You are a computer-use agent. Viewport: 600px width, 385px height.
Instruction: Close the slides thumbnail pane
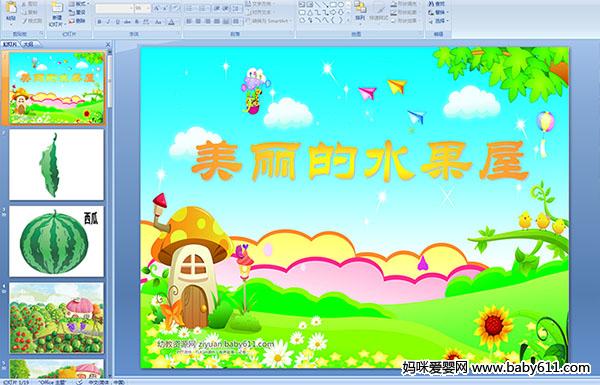tap(108, 44)
